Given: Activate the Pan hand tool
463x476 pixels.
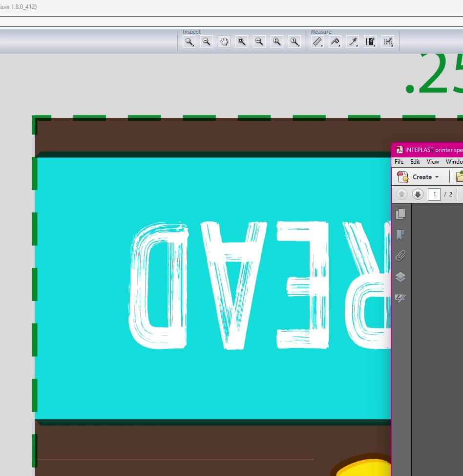Looking at the screenshot, I should pos(224,42).
